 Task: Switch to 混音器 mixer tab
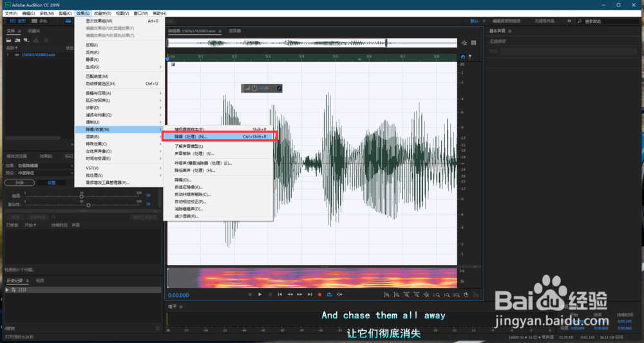pyautogui.click(x=234, y=31)
